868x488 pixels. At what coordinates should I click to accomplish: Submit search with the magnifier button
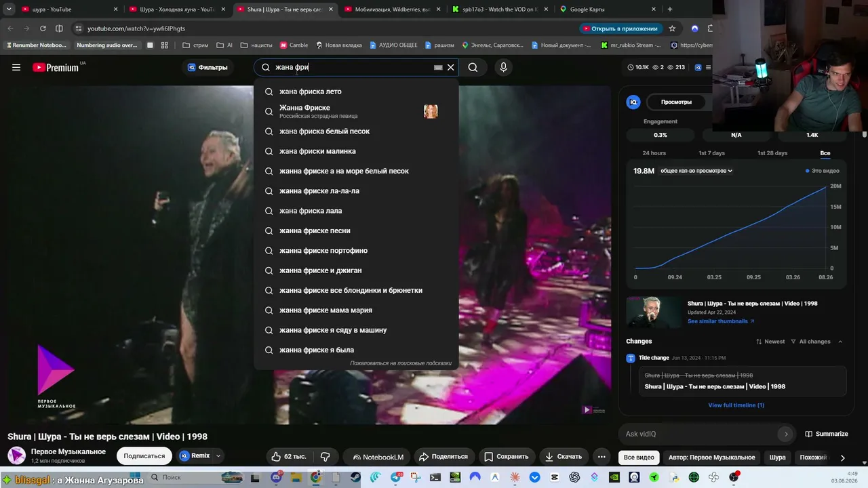pos(473,67)
